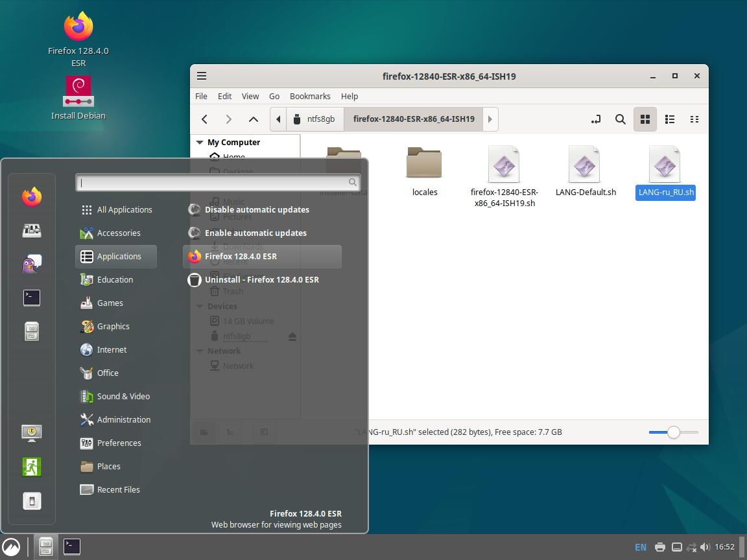Viewport: 747px width, 560px height.
Task: Click the search magnifier in menu search box
Action: pos(353,182)
